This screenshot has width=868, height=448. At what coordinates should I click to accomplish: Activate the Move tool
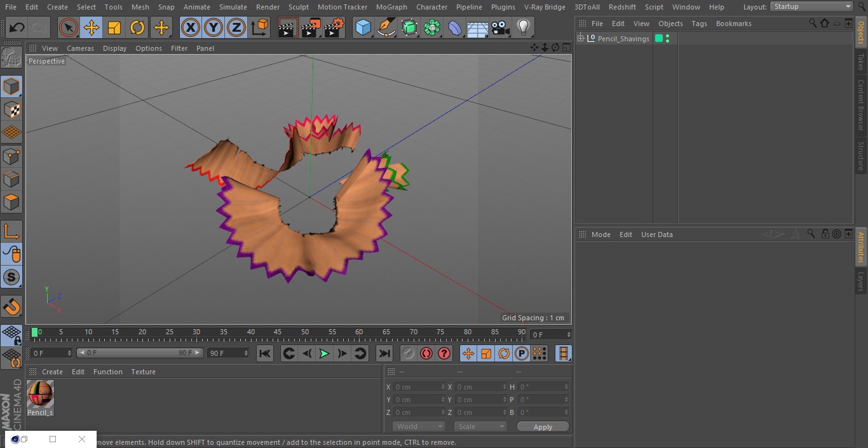pyautogui.click(x=92, y=28)
